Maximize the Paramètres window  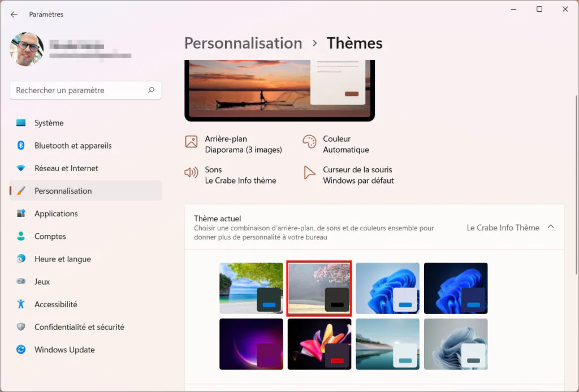[539, 9]
